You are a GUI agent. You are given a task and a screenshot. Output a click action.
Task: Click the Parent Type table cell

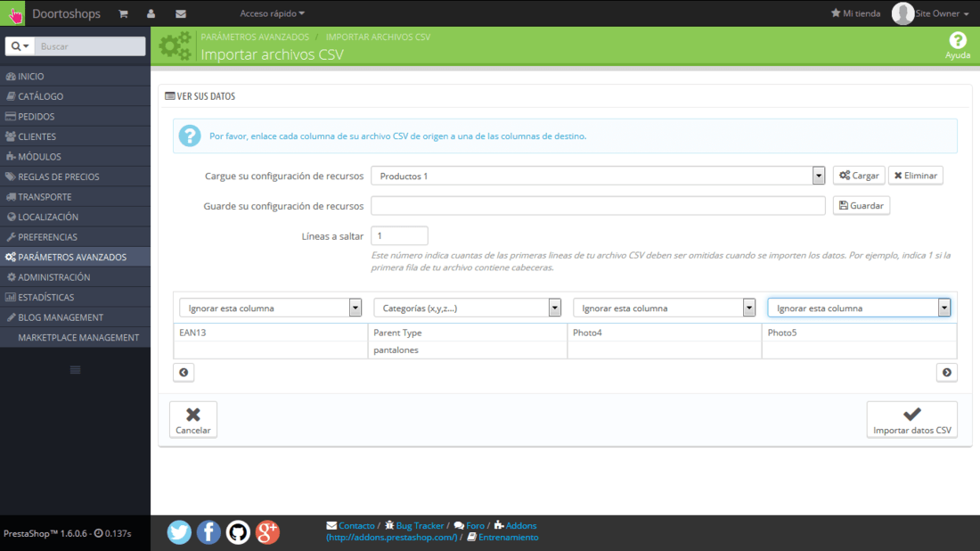tap(468, 333)
